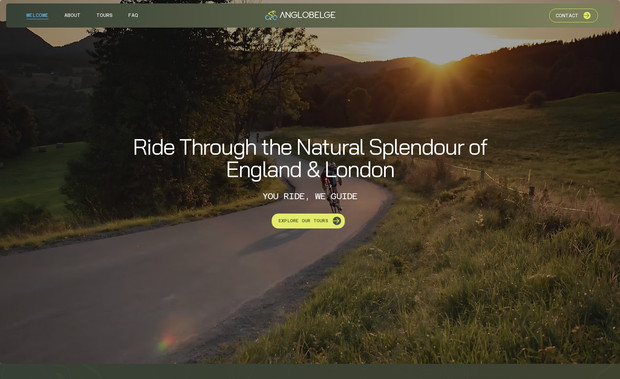Image resolution: width=620 pixels, height=379 pixels.
Task: Click the Explore Our Tours button
Action: (308, 221)
